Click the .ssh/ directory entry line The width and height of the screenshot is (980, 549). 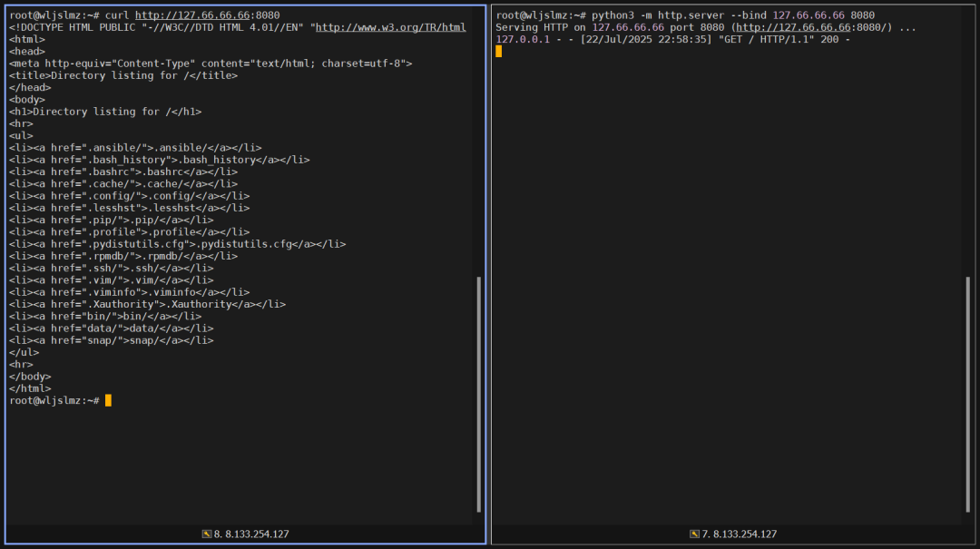tap(111, 268)
